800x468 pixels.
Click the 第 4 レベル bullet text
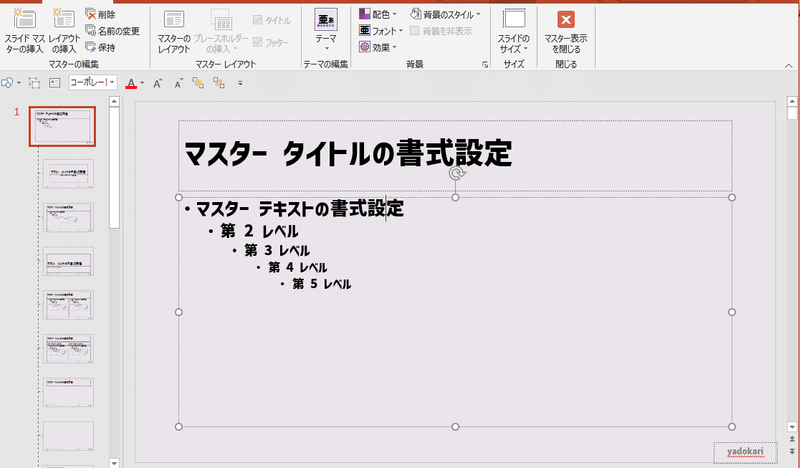point(297,267)
